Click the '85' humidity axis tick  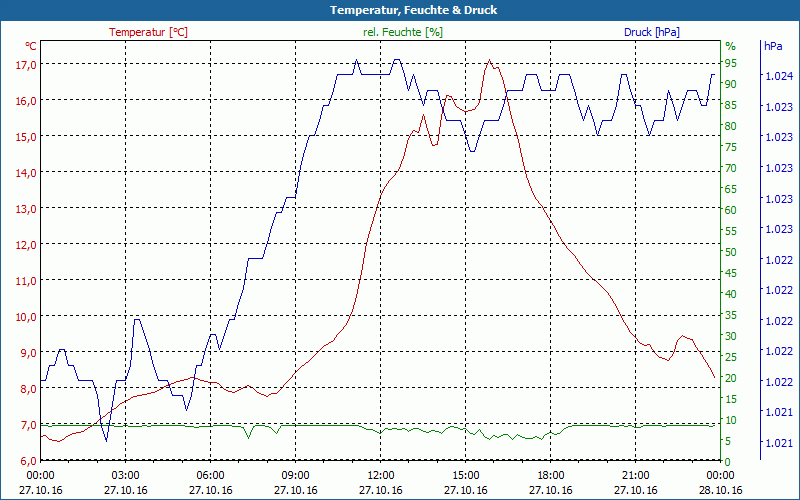point(731,106)
